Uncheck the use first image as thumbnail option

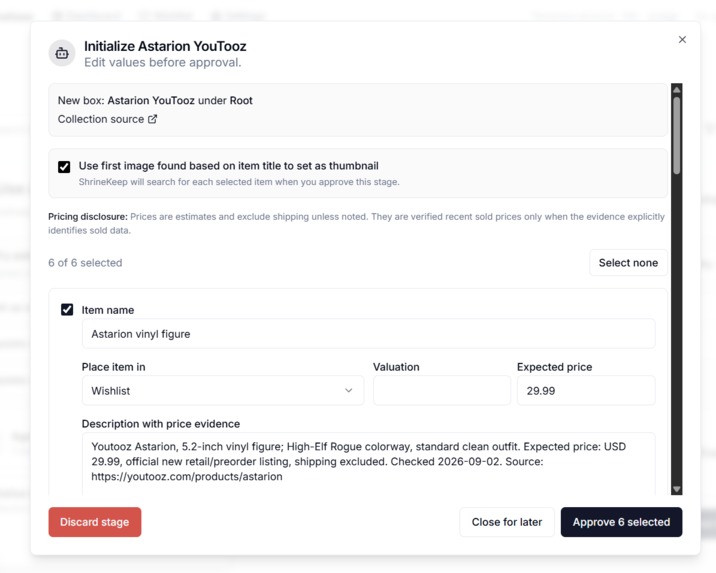click(64, 167)
